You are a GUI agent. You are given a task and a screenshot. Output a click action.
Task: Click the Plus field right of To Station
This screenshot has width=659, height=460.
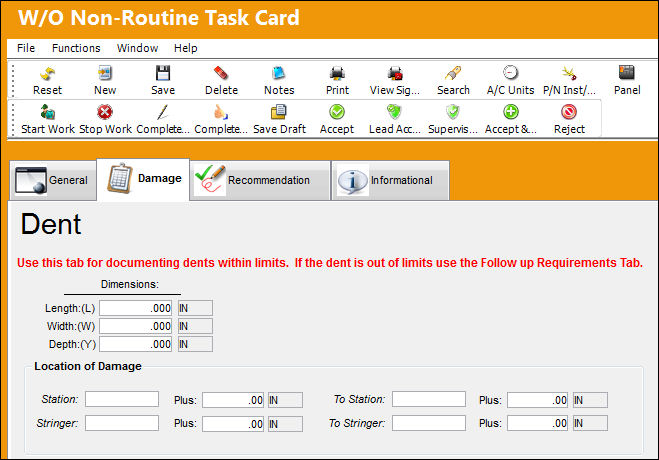coord(538,400)
